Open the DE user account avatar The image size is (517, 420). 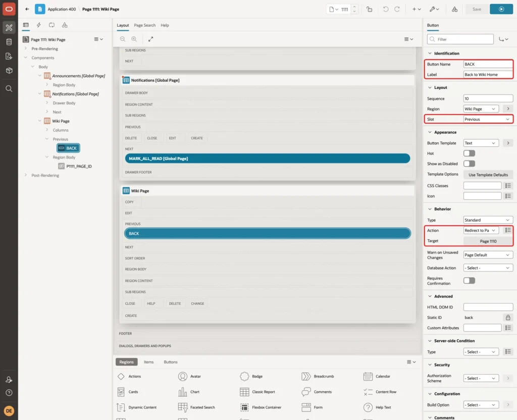9,411
